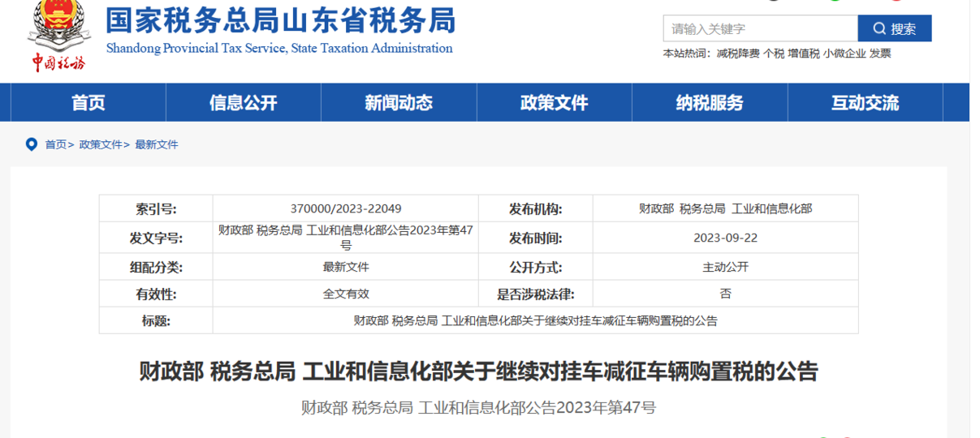Go to 首页 in the breadcrumb
This screenshot has width=980, height=438.
pyautogui.click(x=55, y=144)
